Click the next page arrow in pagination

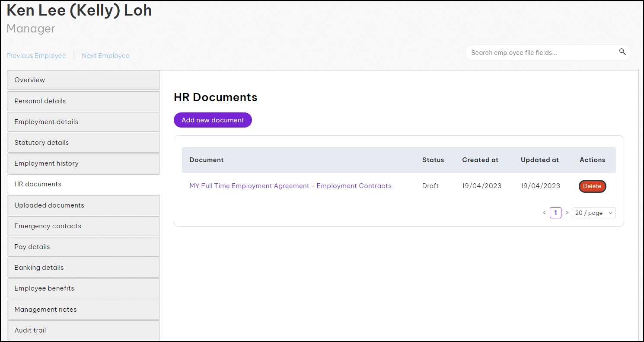click(567, 213)
